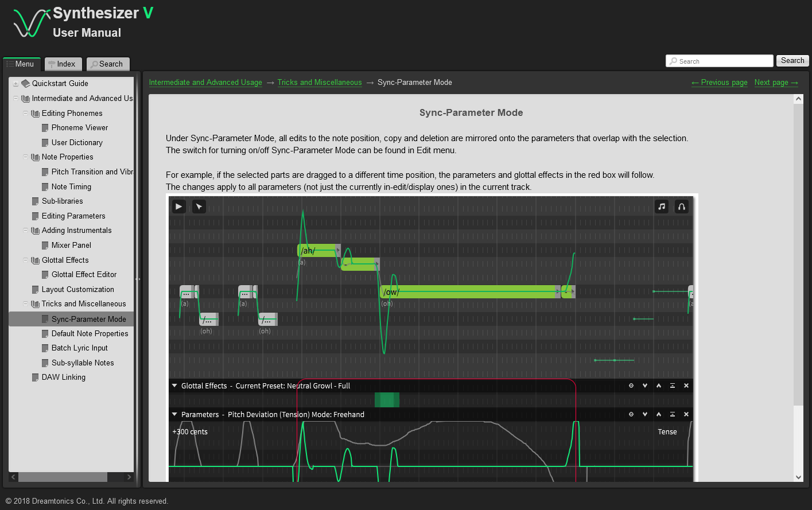The width and height of the screenshot is (812, 510).
Task: Close the Glottal Effects panel with its X icon
Action: point(686,386)
